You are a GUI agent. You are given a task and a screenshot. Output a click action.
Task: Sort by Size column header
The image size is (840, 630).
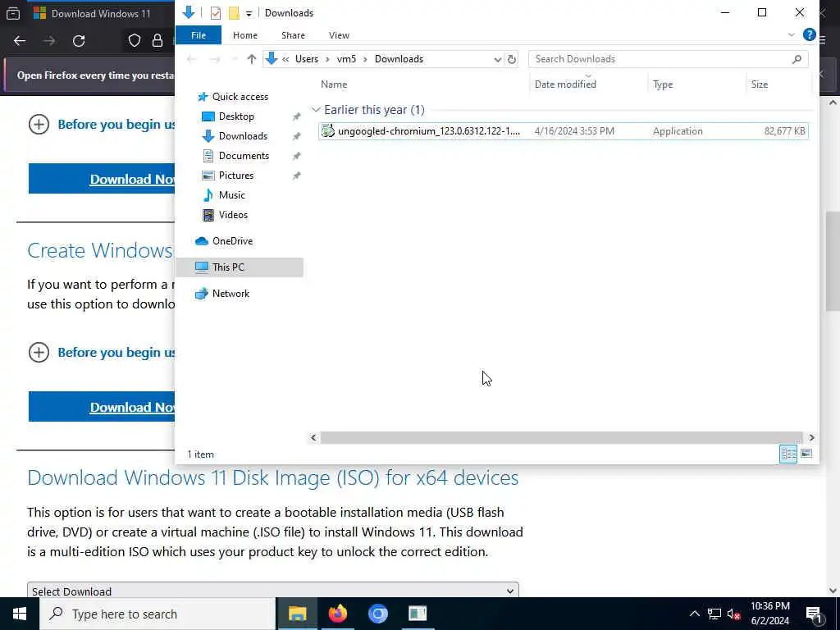point(759,84)
